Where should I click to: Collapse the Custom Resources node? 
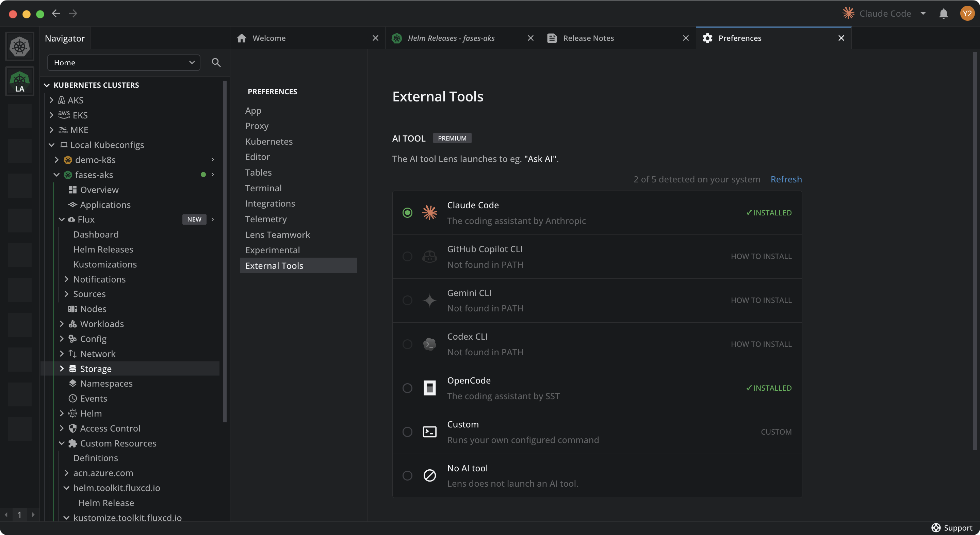(x=62, y=443)
